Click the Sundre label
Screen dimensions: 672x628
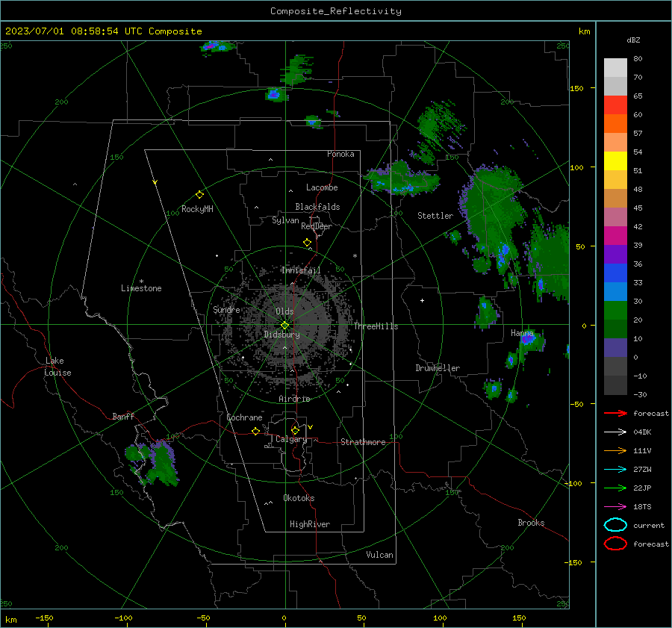coord(226,309)
